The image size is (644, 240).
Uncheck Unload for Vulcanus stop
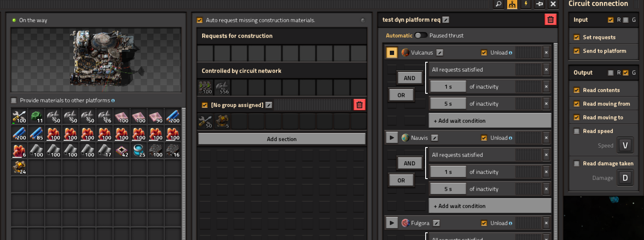point(484,53)
